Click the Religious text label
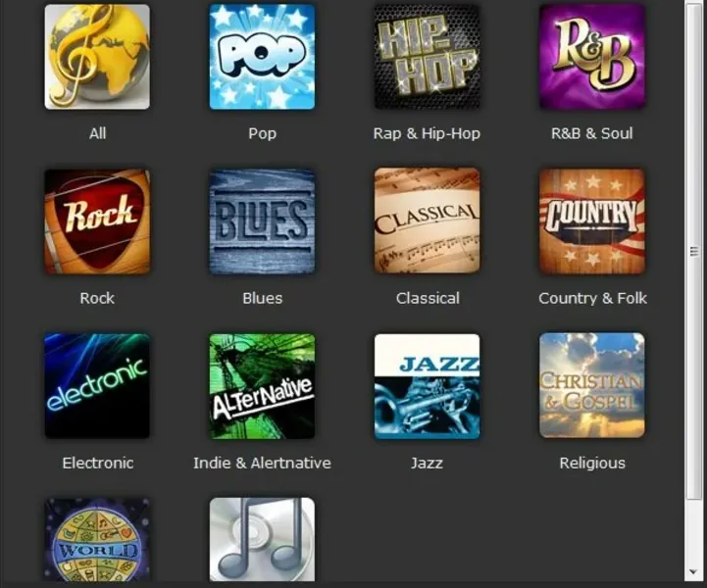This screenshot has width=707, height=588. coord(592,463)
